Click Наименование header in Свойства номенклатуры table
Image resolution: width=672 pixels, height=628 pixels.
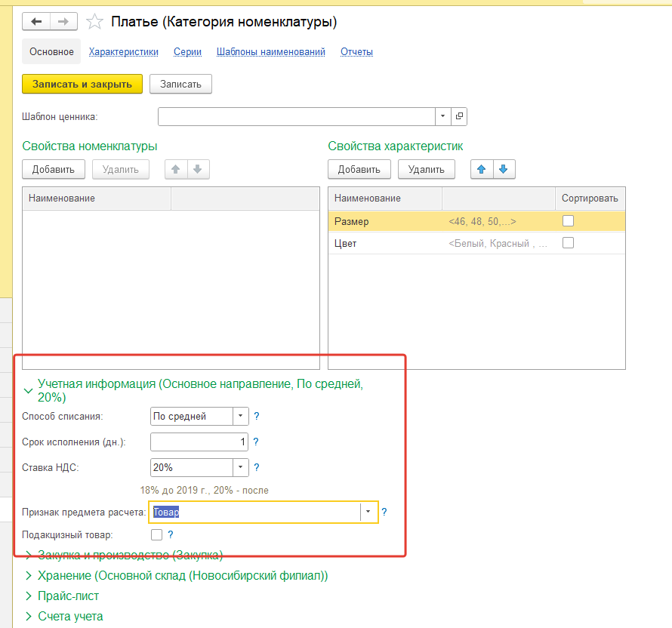click(97, 199)
